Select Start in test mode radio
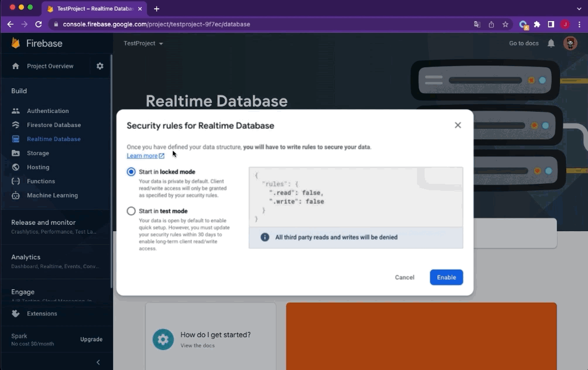 pyautogui.click(x=131, y=211)
